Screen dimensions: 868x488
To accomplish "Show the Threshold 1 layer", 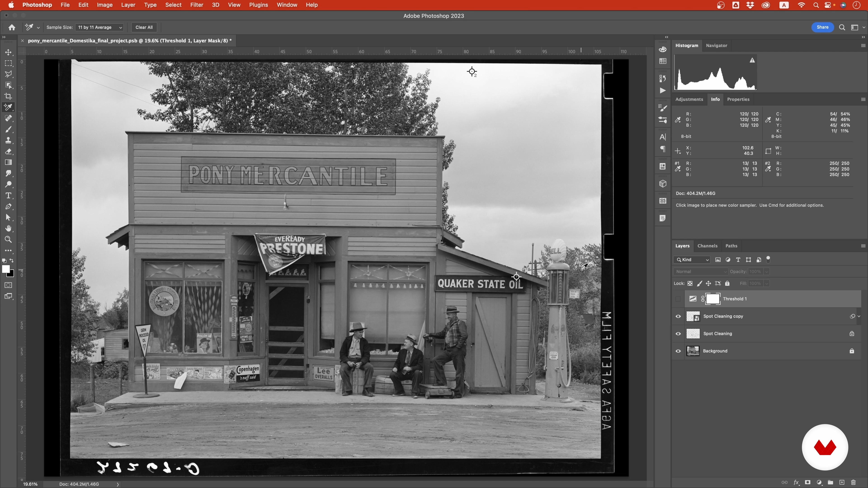I will point(678,299).
